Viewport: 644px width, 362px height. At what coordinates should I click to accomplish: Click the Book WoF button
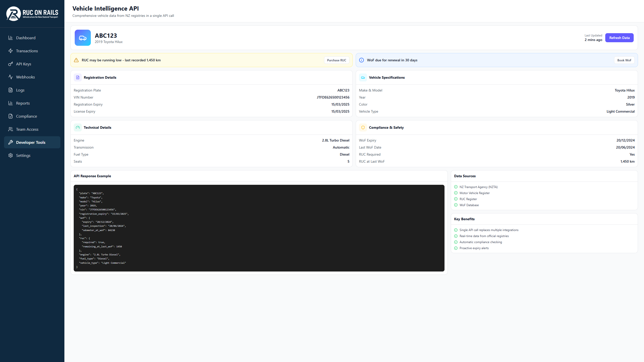click(624, 60)
